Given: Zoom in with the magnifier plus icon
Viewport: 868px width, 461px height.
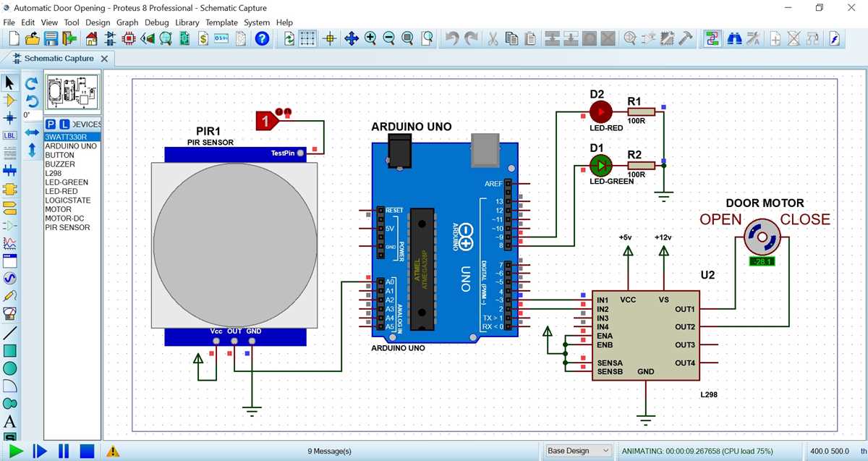Looking at the screenshot, I should (370, 38).
